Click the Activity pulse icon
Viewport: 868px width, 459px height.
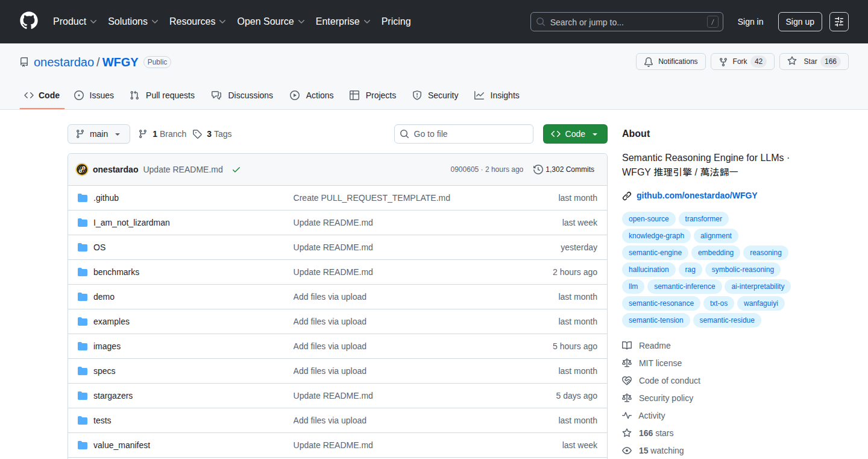[x=627, y=416]
